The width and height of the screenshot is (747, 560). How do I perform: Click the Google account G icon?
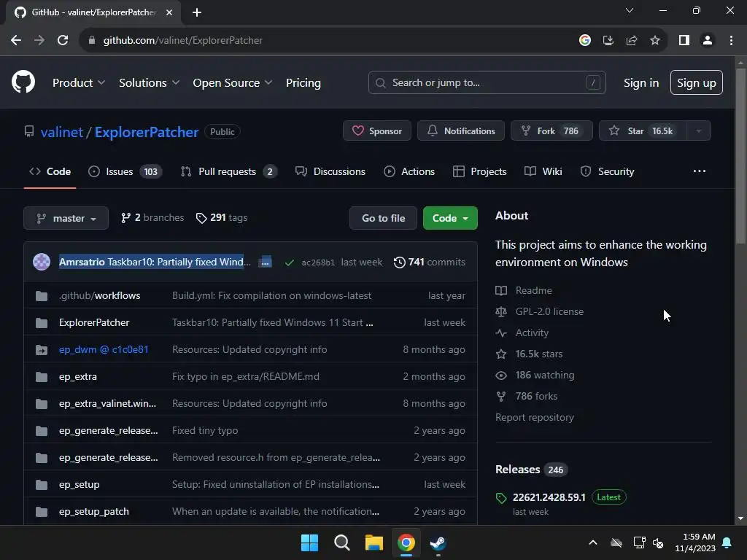click(584, 41)
